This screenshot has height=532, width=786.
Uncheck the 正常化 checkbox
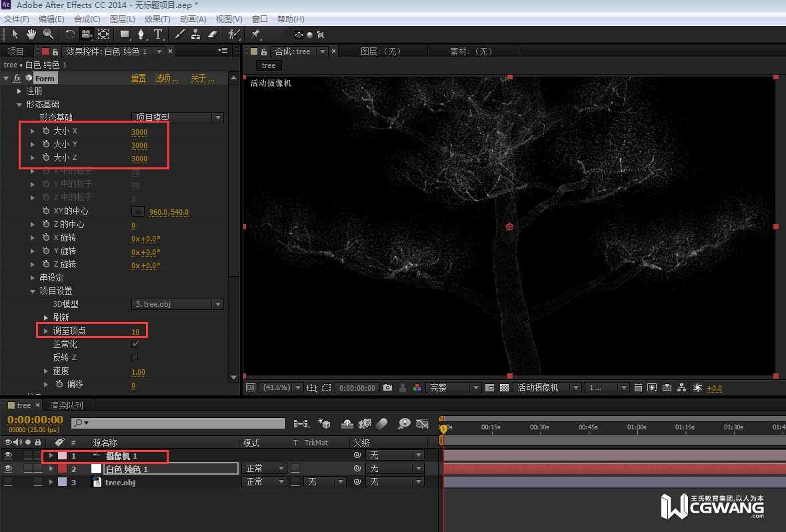(x=135, y=345)
